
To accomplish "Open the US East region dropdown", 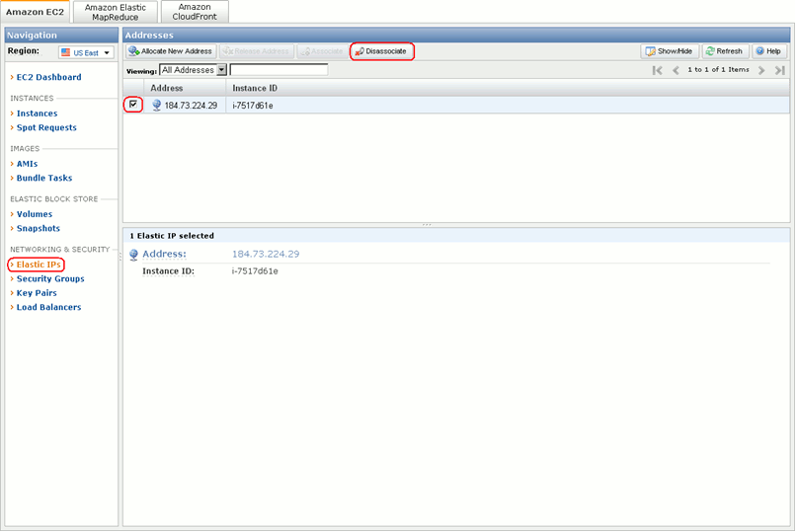I will click(86, 52).
